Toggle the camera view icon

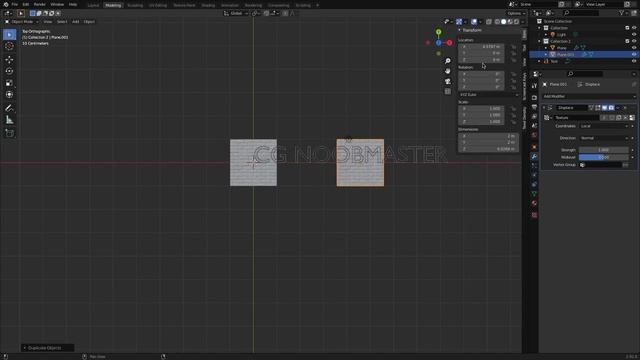pos(448,82)
